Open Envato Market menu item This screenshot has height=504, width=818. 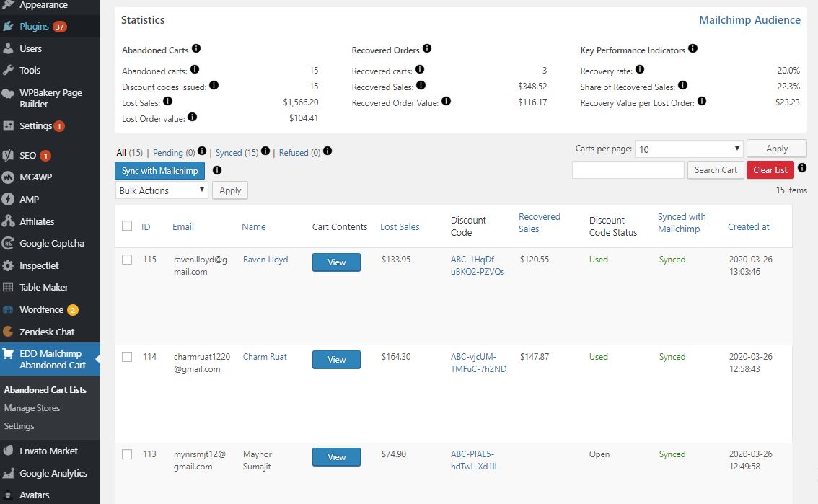point(50,451)
